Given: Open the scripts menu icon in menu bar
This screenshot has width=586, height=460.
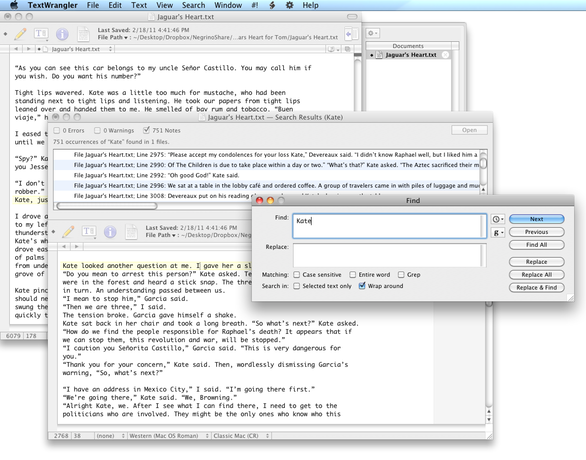Looking at the screenshot, I should [272, 5].
